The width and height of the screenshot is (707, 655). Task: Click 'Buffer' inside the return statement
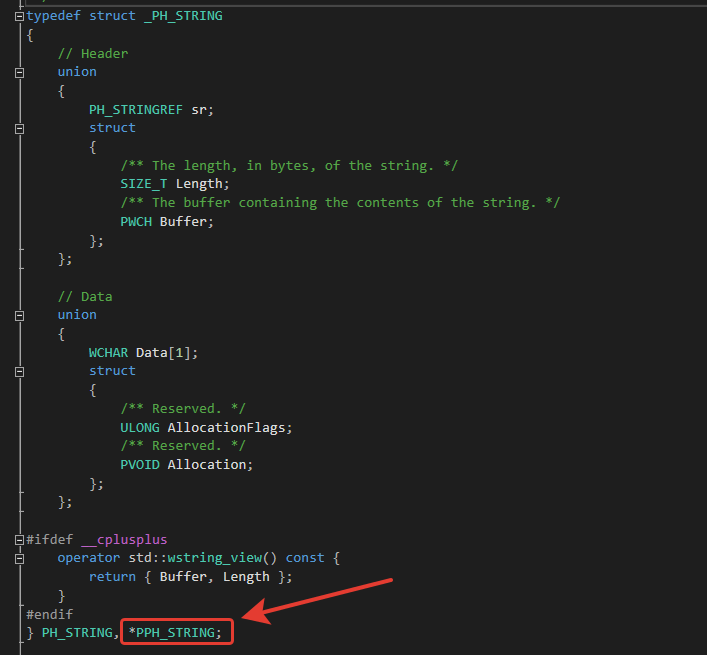pyautogui.click(x=183, y=577)
